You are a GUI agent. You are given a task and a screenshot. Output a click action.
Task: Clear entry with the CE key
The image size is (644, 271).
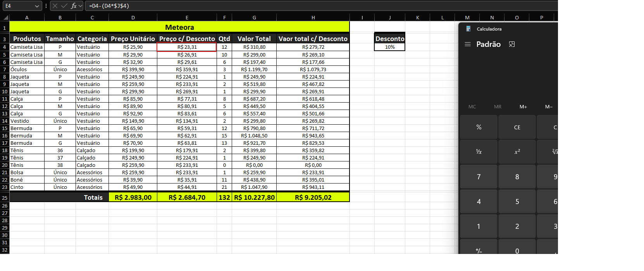pyautogui.click(x=517, y=127)
